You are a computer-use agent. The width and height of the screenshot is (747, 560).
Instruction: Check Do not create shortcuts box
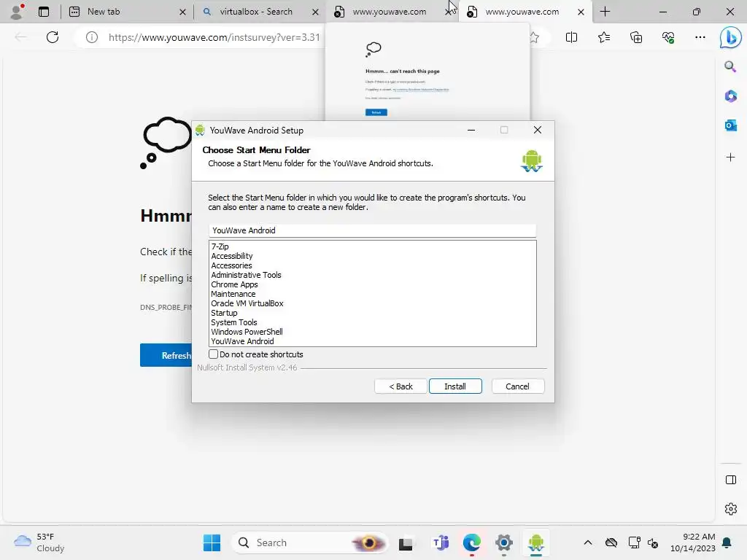click(x=214, y=354)
